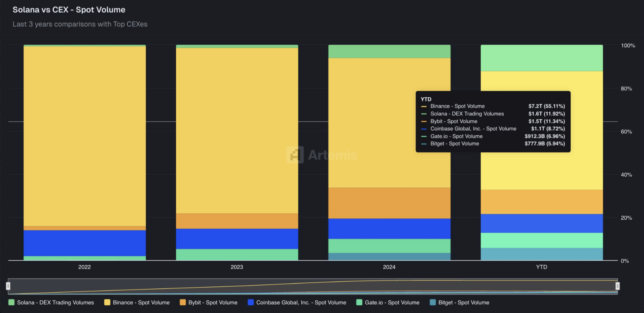Click Bitget - Spot Volume legend label
Screen dimensions: 644x313
click(464, 302)
